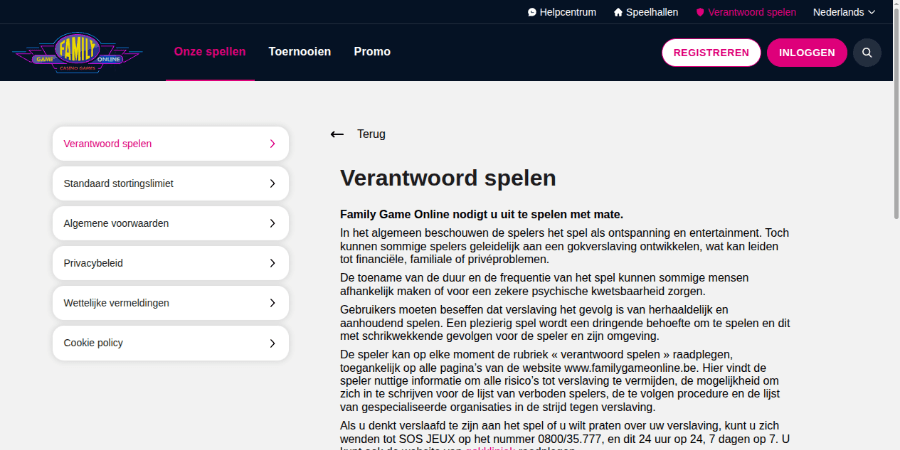Click the INLOGGEN button
Image resolution: width=900 pixels, height=450 pixels.
tap(807, 53)
